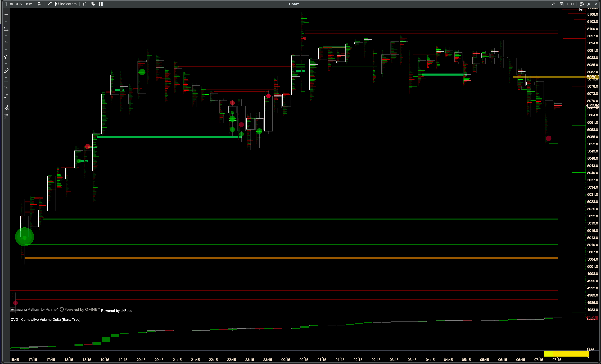
Task: Toggle the lock drawings pencil icon
Action: point(6,108)
